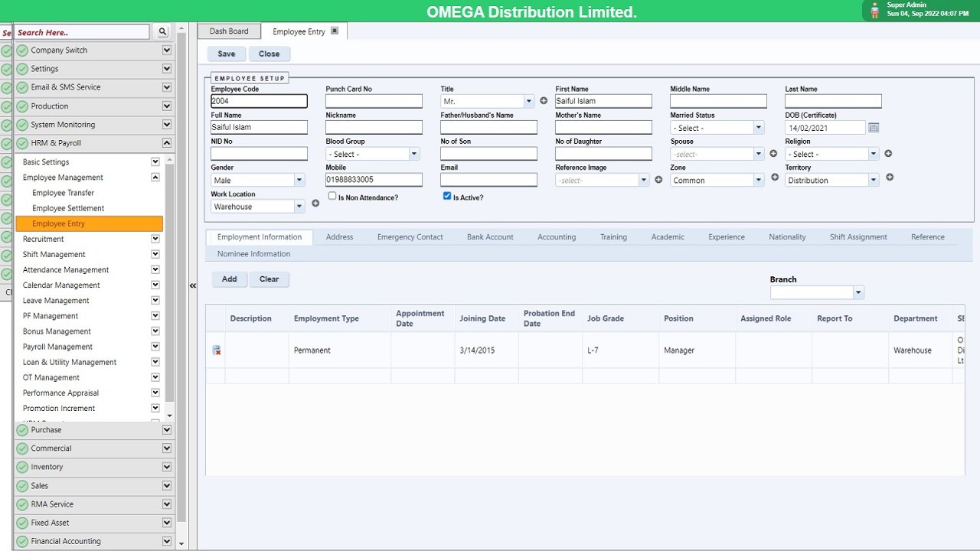Viewport: 980px width, 551px height.
Task: Click the Employee Code input field
Action: point(259,101)
